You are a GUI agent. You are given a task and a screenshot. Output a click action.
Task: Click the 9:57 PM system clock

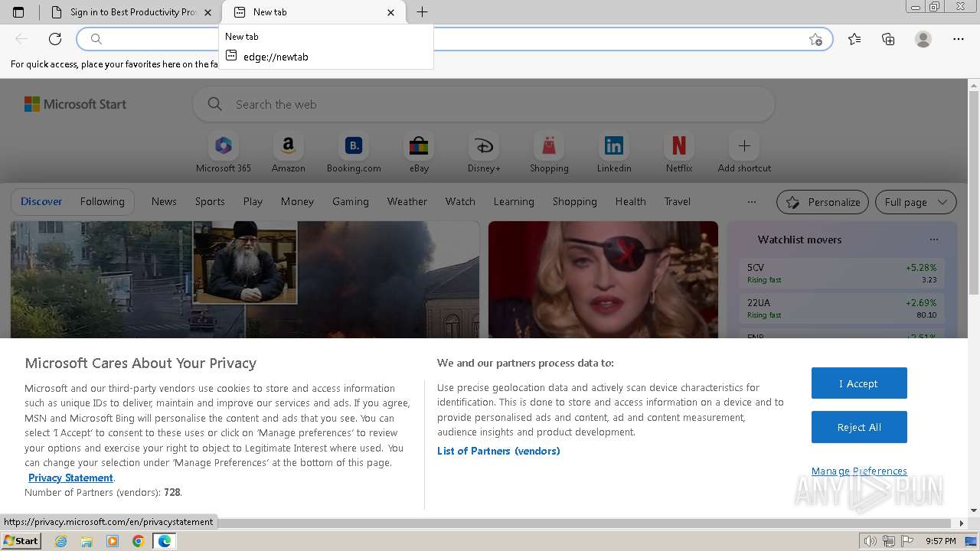click(x=940, y=541)
